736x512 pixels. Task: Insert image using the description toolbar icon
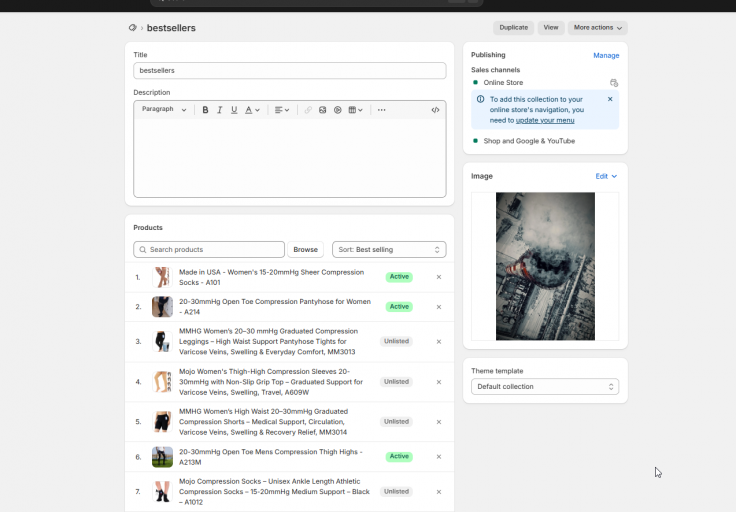point(322,110)
